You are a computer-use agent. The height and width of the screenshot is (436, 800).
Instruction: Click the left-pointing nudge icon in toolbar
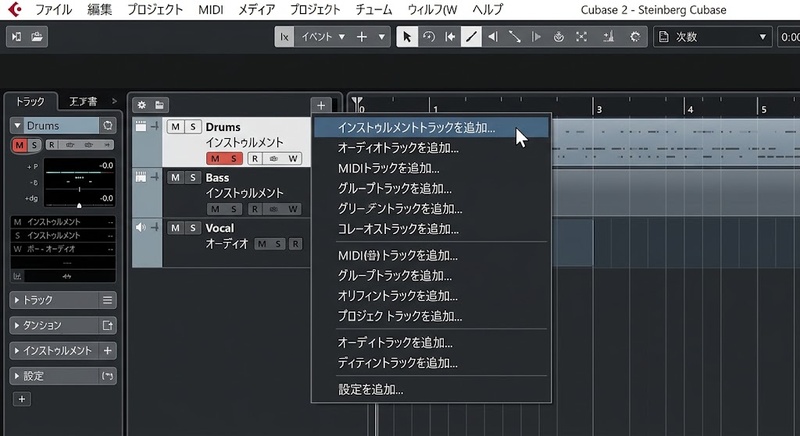[x=493, y=37]
